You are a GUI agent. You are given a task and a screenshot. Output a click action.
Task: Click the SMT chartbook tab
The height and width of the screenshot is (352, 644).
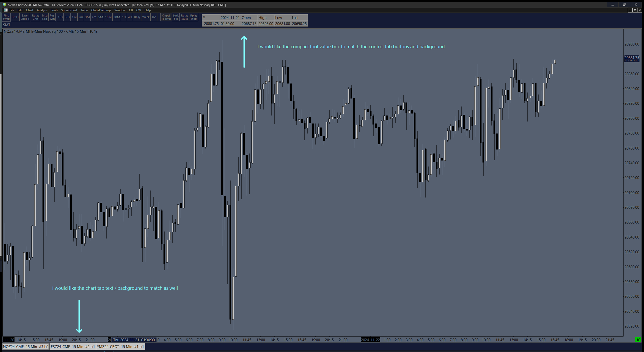pyautogui.click(x=7, y=25)
